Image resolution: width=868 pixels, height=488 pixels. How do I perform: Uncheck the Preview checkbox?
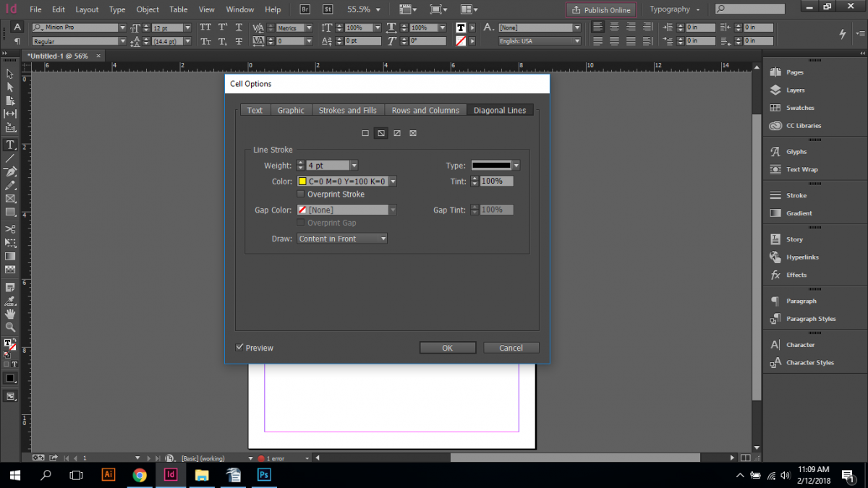tap(239, 347)
